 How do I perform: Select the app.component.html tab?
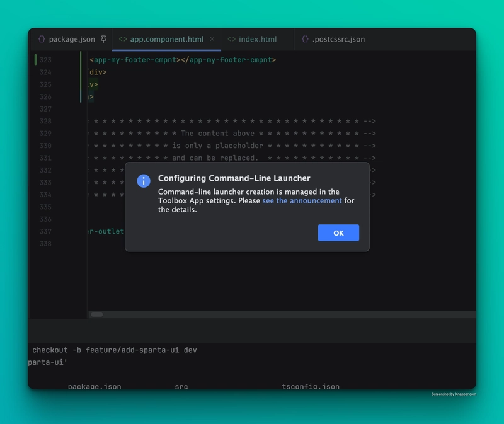tap(166, 39)
